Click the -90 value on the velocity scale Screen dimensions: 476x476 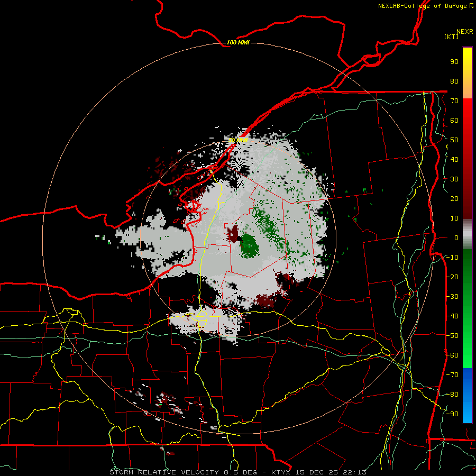click(x=452, y=414)
